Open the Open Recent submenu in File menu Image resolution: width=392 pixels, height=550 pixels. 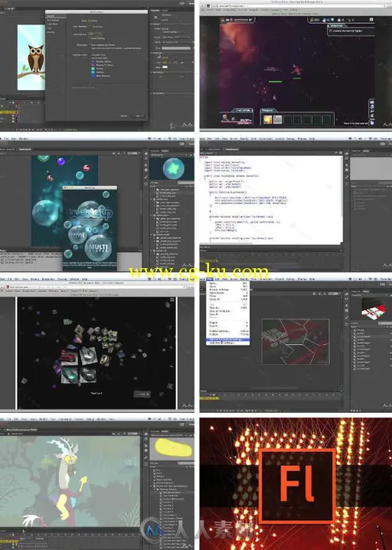click(x=228, y=293)
